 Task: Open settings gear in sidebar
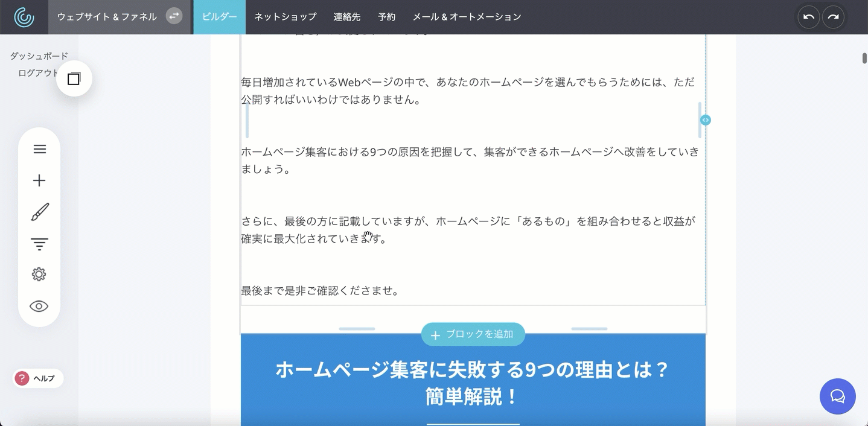[x=39, y=275]
